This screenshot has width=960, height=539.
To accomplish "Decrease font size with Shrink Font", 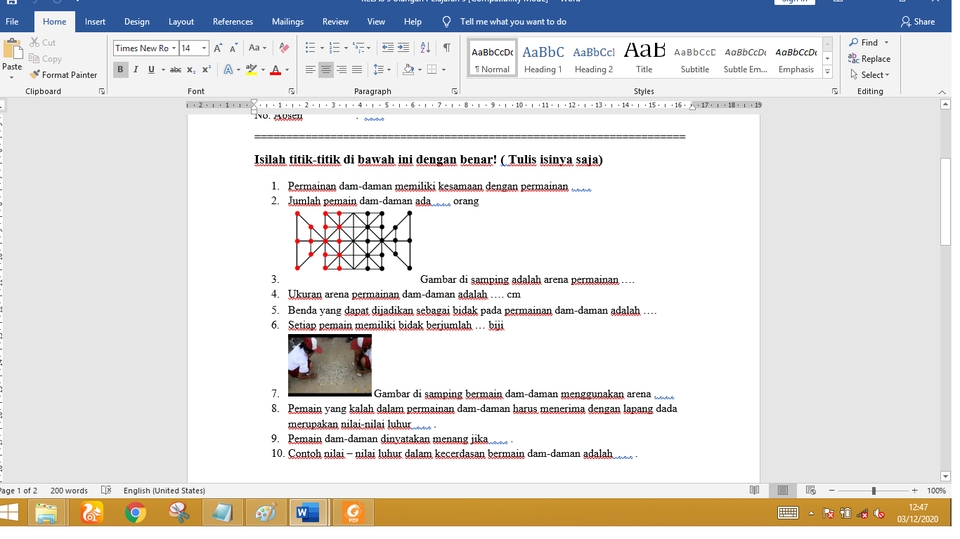I will pyautogui.click(x=233, y=48).
